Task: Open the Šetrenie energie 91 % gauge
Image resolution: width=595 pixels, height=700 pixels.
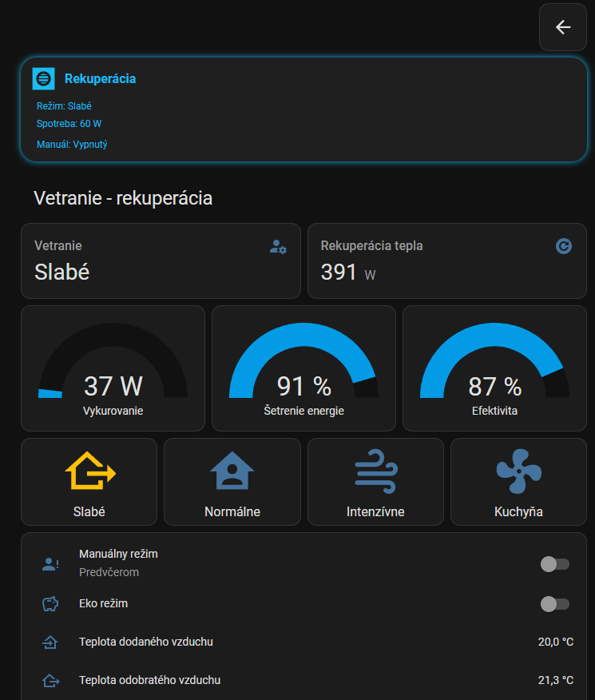Action: tap(303, 368)
